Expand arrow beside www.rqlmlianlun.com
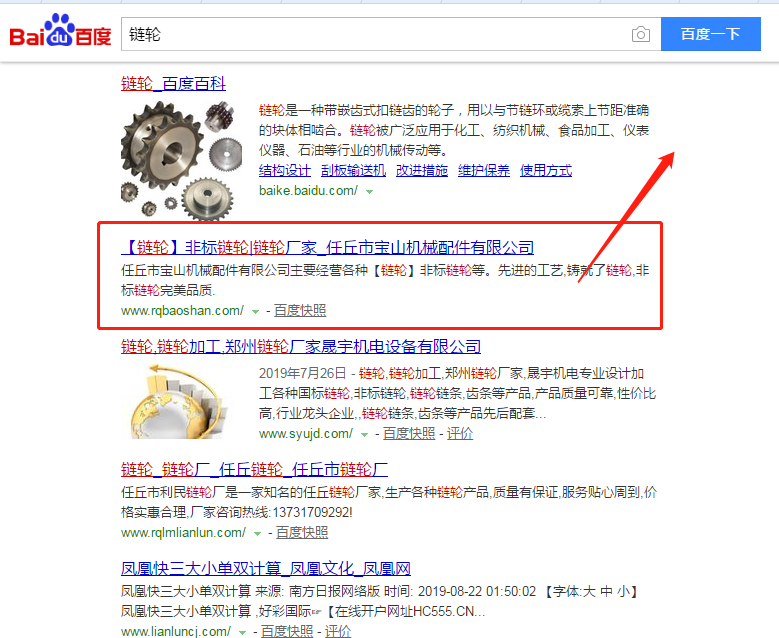Screen dimensions: 779x638 click(x=257, y=534)
